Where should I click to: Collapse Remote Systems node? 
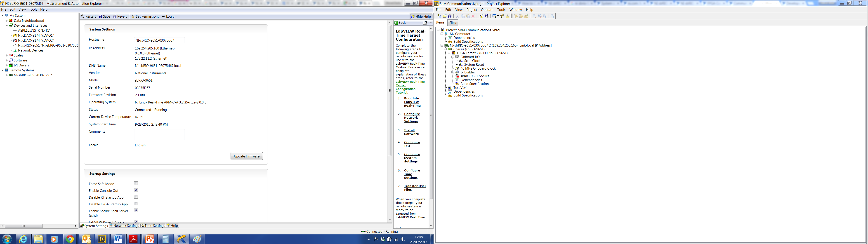[x=3, y=70]
